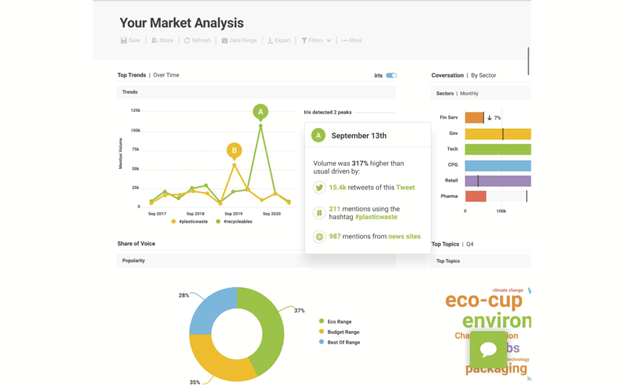Click peak marker A on chart
Screen dimensions: 624x389
tap(260, 112)
